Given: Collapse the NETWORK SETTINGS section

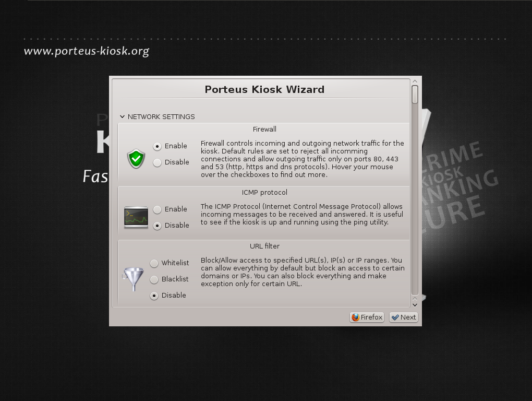Looking at the screenshot, I should pos(122,117).
